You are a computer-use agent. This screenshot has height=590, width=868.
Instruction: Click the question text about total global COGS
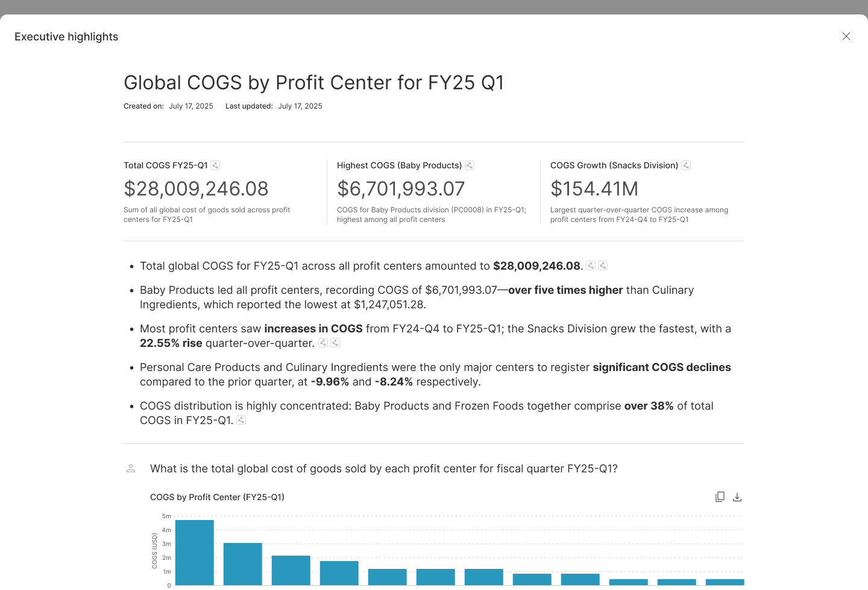pos(383,469)
